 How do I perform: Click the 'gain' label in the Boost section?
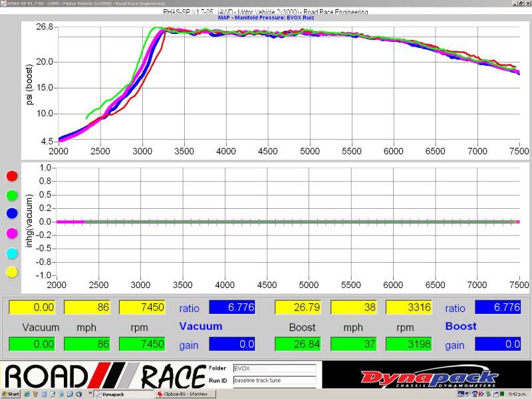coord(455,345)
